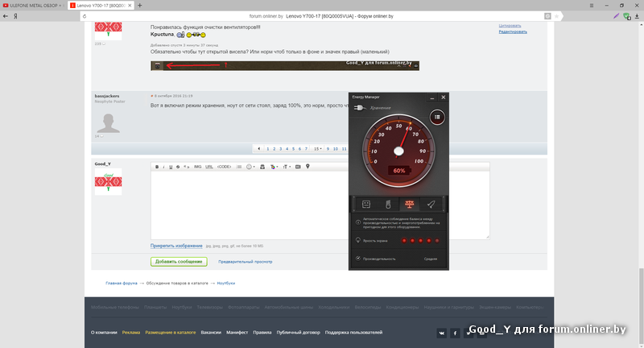Open the VK social network icon in footer
644x348 pixels.
pos(441,332)
